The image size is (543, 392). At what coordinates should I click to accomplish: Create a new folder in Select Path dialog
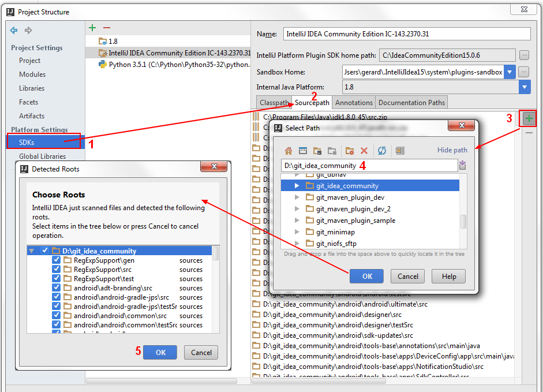click(x=351, y=150)
